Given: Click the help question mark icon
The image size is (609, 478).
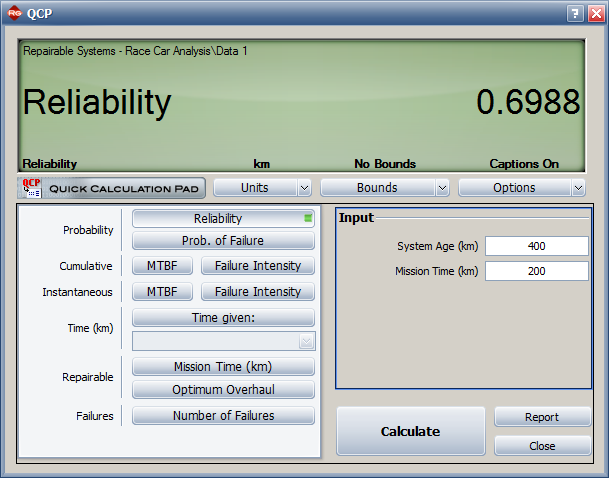Looking at the screenshot, I should tap(574, 14).
